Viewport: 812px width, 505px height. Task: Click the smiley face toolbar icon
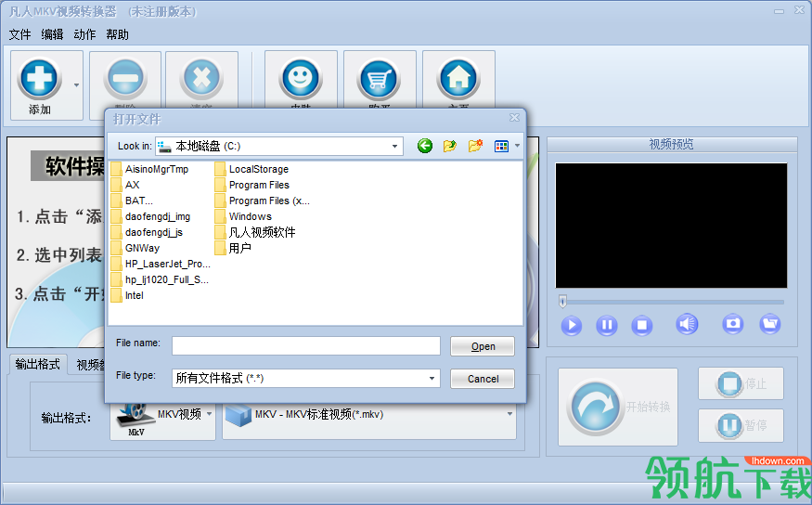tap(301, 80)
